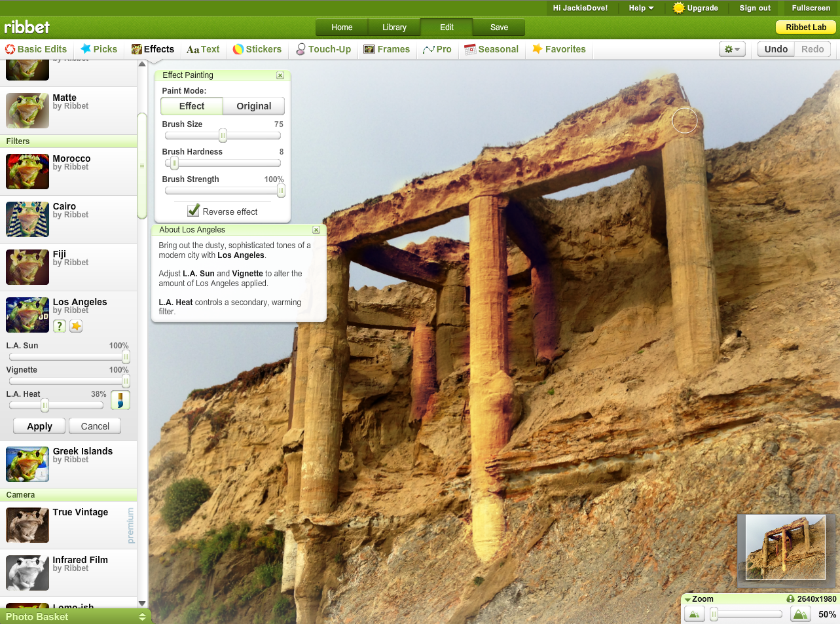840x624 pixels.
Task: Enter Fullscreen mode
Action: coord(811,8)
